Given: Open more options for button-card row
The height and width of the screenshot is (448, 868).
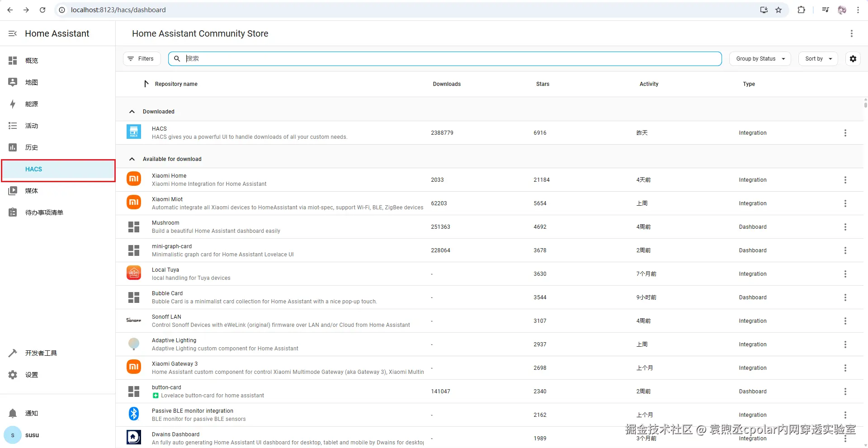Looking at the screenshot, I should coord(845,391).
